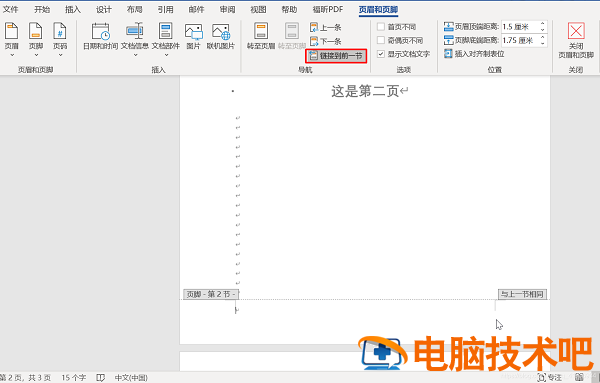Click the 页脚 - 第 2 节 label
The height and width of the screenshot is (383, 600).
tap(211, 294)
